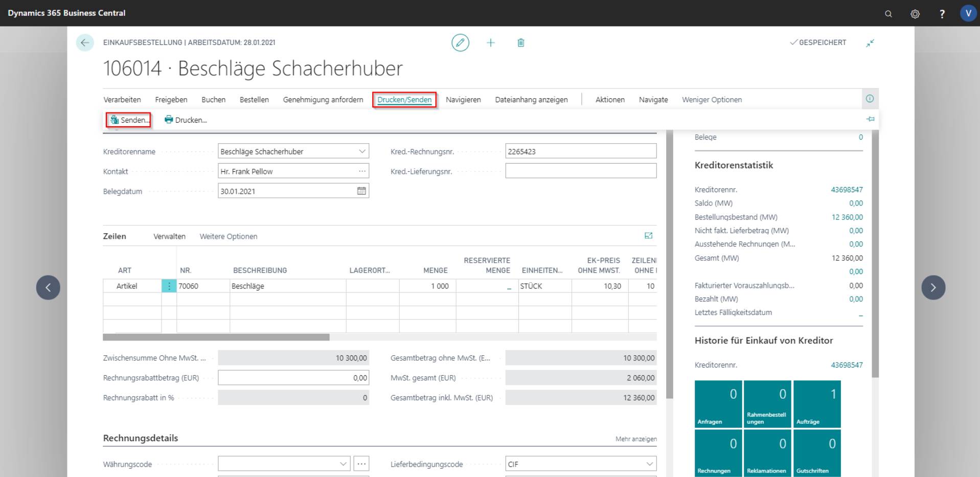Select the STÜCK unit cell
The height and width of the screenshot is (477, 980).
pyautogui.click(x=545, y=286)
